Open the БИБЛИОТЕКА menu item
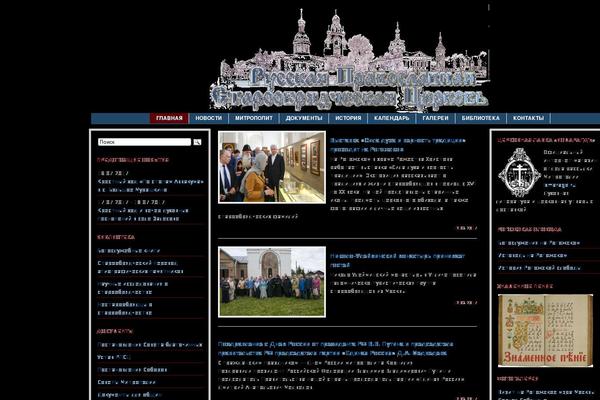600x400 pixels. point(480,118)
